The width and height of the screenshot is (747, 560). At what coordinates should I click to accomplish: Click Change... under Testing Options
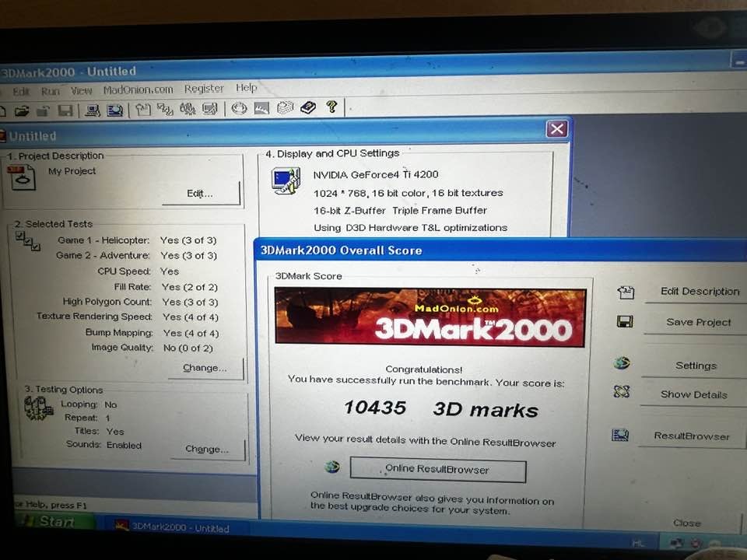pos(208,449)
